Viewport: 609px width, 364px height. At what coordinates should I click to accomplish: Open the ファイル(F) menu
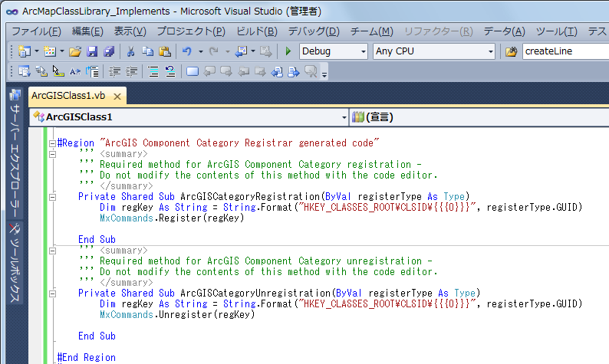(x=37, y=31)
